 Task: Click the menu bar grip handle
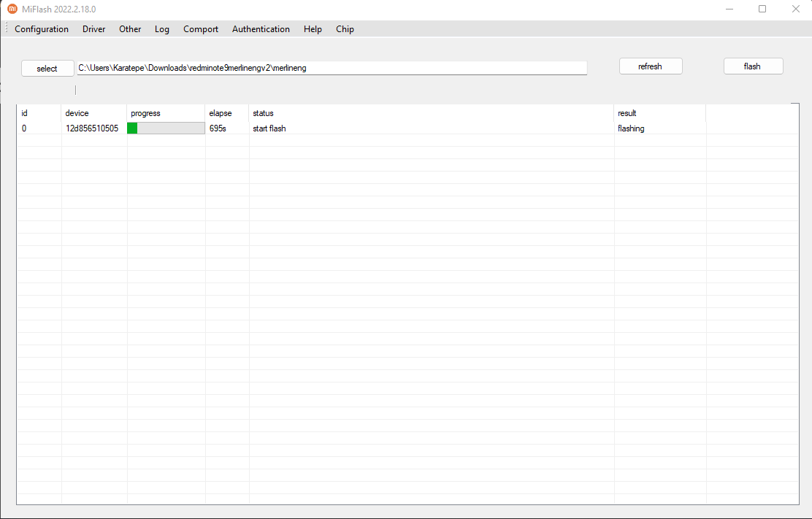pos(7,28)
